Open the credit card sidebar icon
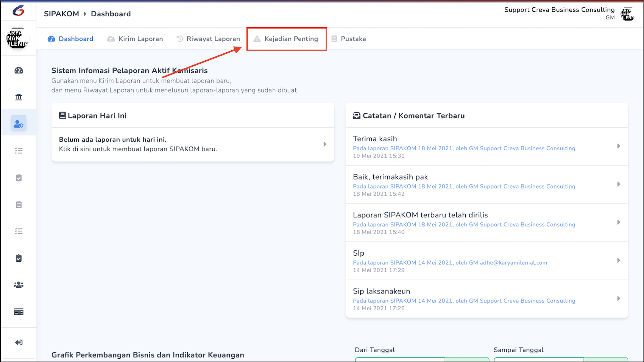This screenshot has height=362, width=644. (19, 312)
